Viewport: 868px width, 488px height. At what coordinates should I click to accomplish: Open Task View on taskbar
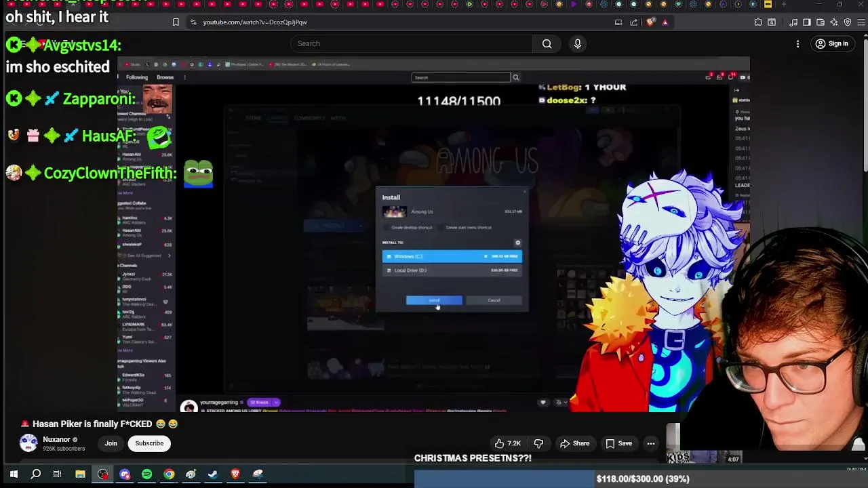(x=57, y=474)
